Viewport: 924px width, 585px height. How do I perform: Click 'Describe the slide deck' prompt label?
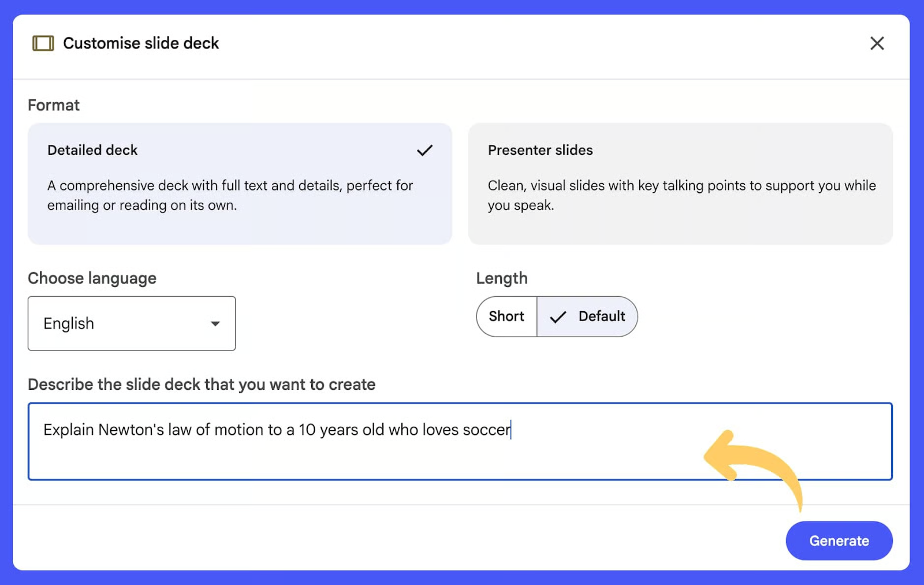tap(202, 385)
